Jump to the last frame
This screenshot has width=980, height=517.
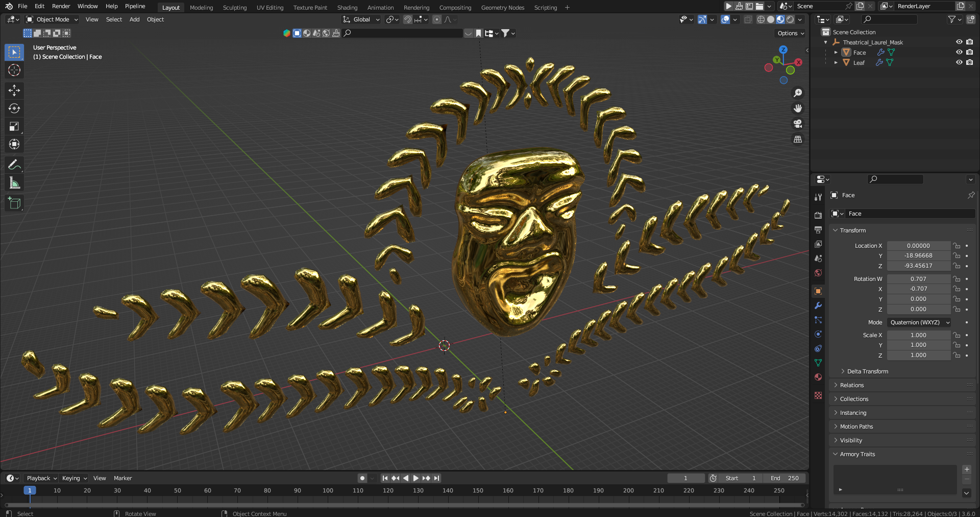point(436,478)
